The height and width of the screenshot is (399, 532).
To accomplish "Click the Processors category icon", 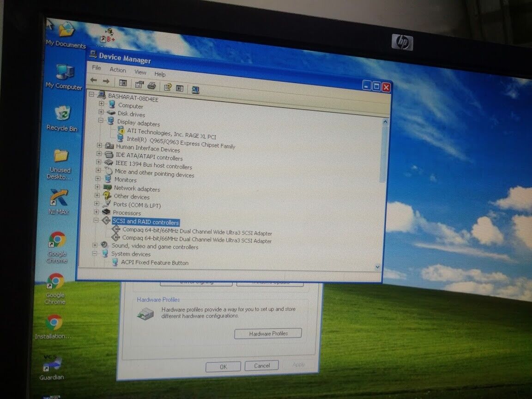I will (106, 212).
